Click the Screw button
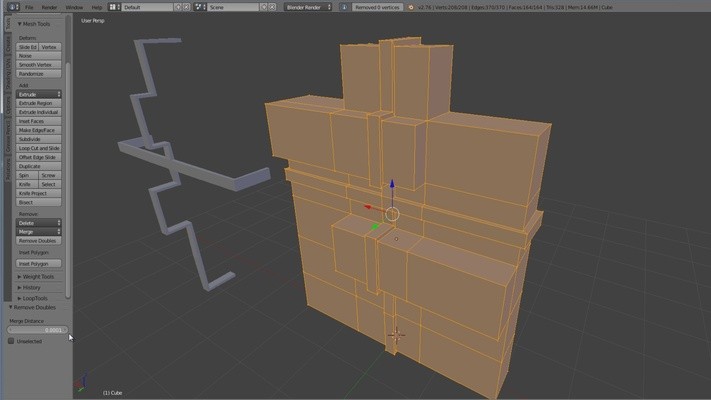Viewport: 711px width, 400px height. pos(50,175)
